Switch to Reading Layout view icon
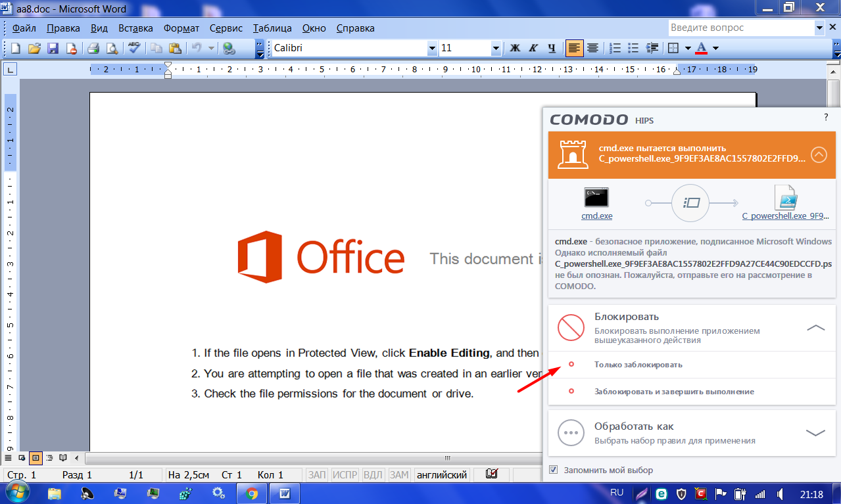This screenshot has height=504, width=841. tap(63, 457)
